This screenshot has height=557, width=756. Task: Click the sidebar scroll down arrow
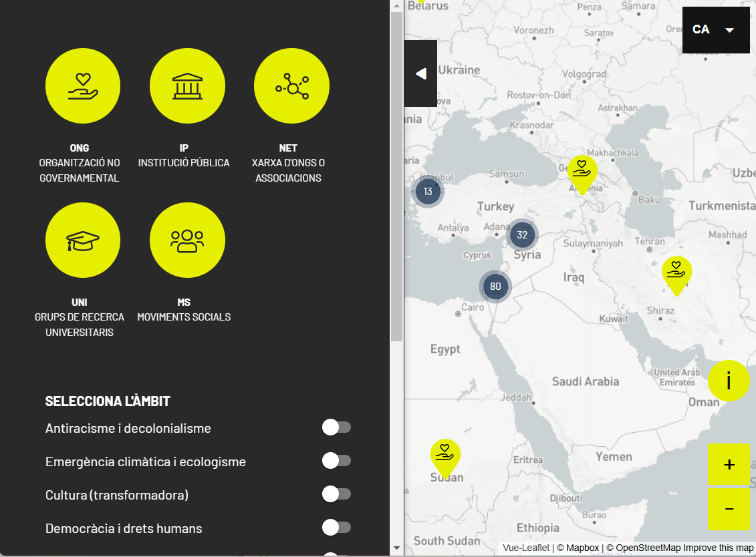(396, 548)
